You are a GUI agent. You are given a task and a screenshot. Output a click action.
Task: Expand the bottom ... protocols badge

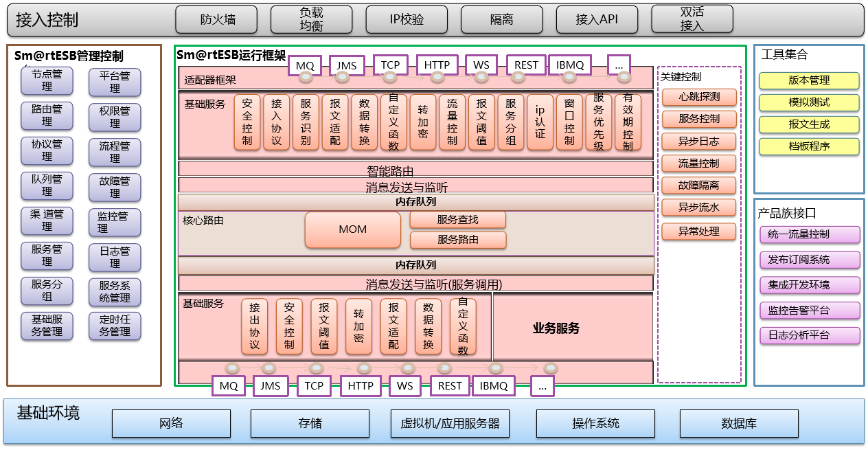(542, 385)
